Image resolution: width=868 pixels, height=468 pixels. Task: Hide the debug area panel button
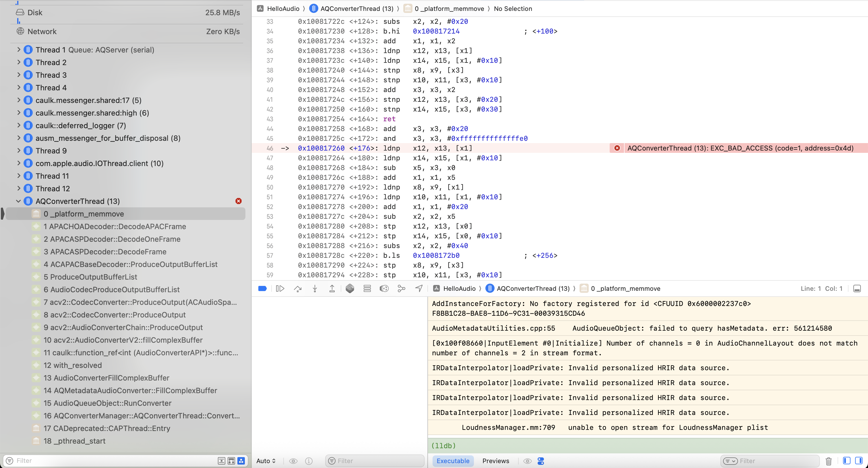(x=857, y=288)
